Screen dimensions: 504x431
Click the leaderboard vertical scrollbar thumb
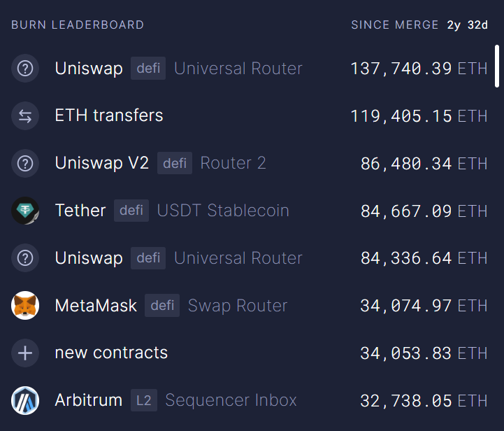click(x=497, y=64)
